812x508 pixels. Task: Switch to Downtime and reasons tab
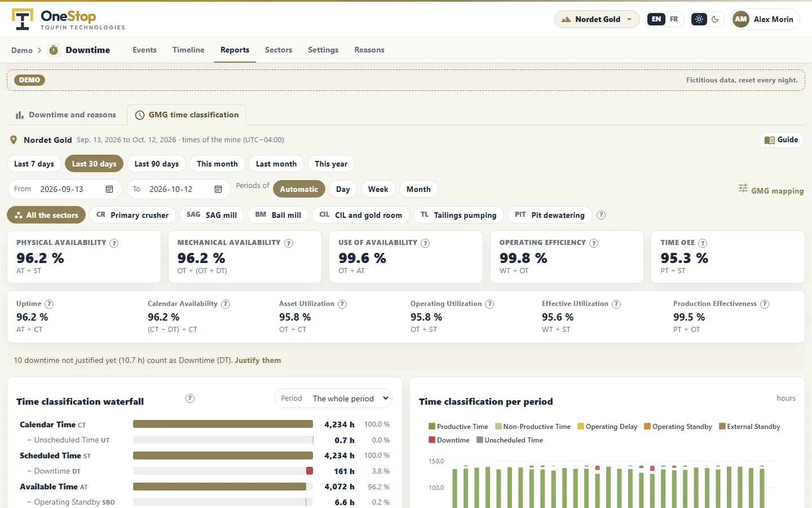click(x=66, y=115)
